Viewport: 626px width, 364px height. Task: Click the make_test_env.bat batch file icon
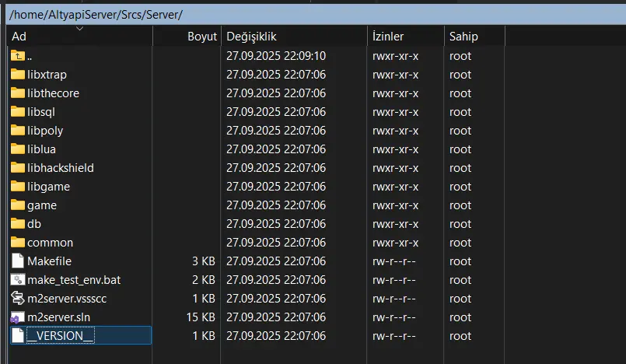18,280
